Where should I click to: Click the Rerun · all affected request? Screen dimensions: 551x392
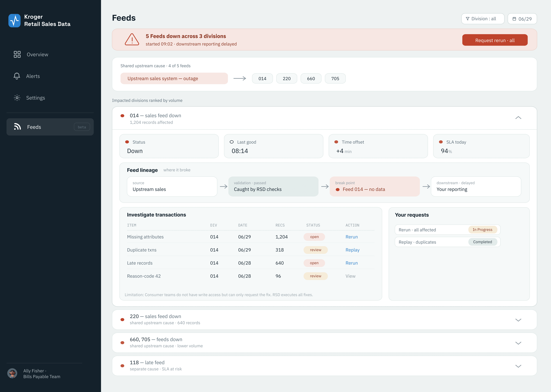[447, 230]
